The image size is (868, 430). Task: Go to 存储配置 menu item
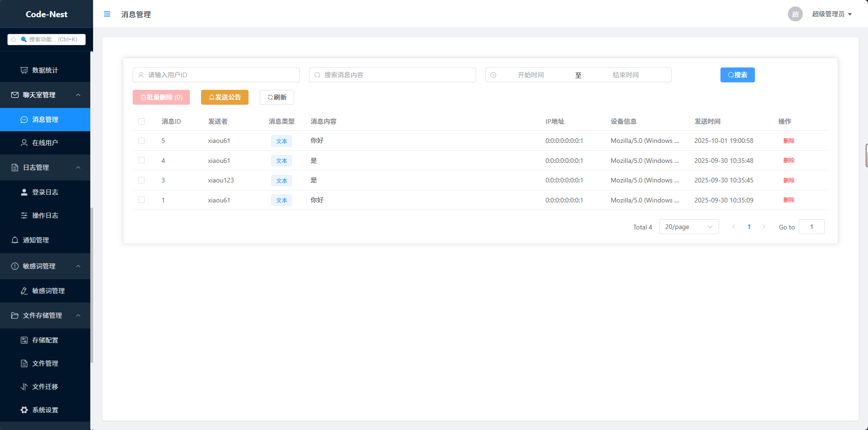coord(45,340)
